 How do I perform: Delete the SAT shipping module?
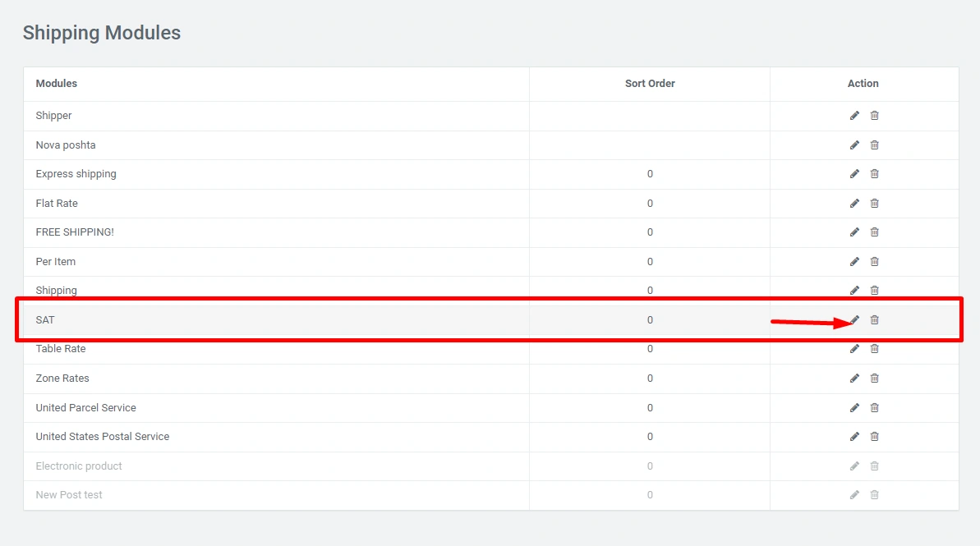point(874,320)
